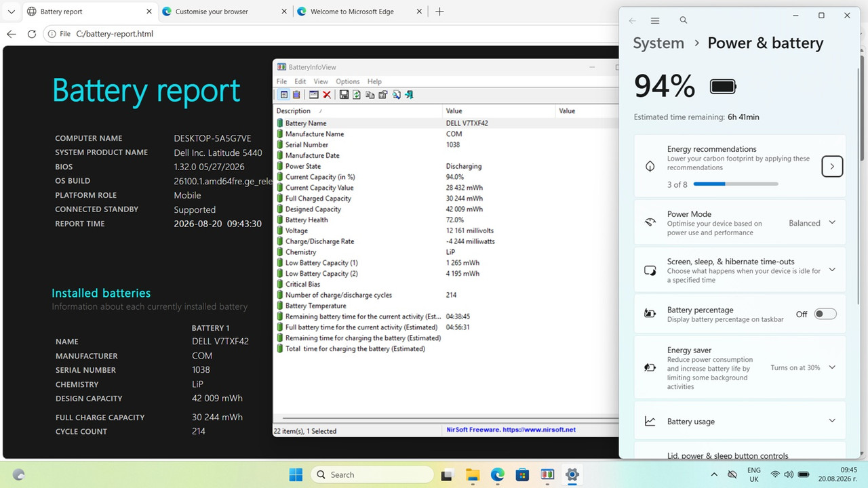
Task: Select the Battery Health row in BatteryInfoView
Action: pyautogui.click(x=446, y=220)
